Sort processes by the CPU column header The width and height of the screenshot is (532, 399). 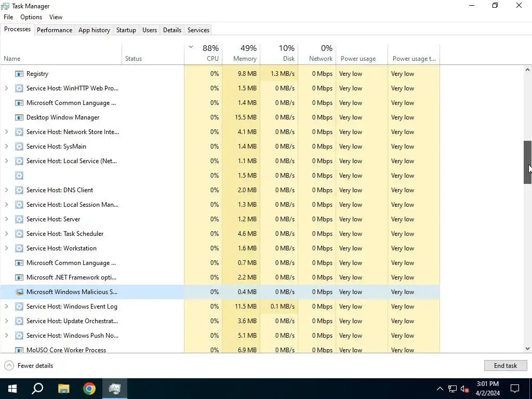click(x=203, y=54)
